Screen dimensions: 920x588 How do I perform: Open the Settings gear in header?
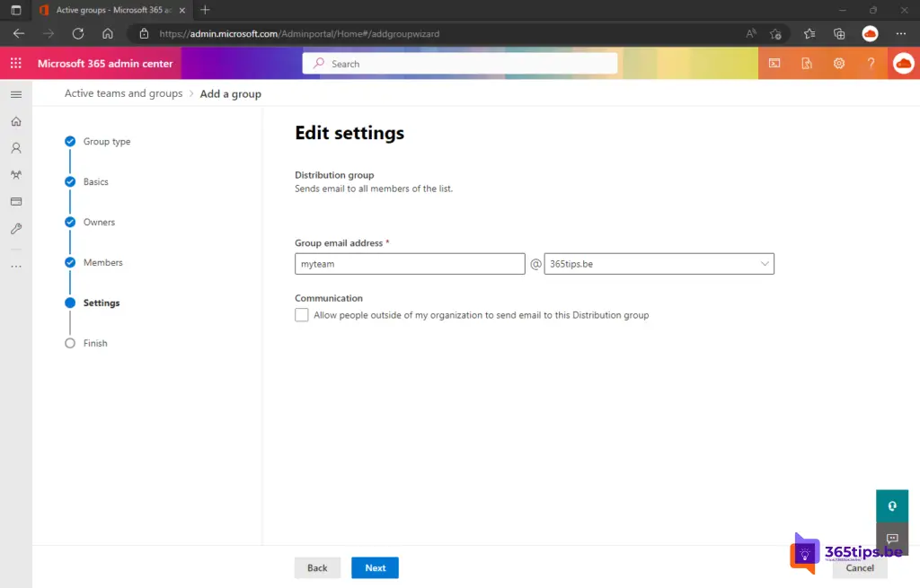tap(838, 64)
